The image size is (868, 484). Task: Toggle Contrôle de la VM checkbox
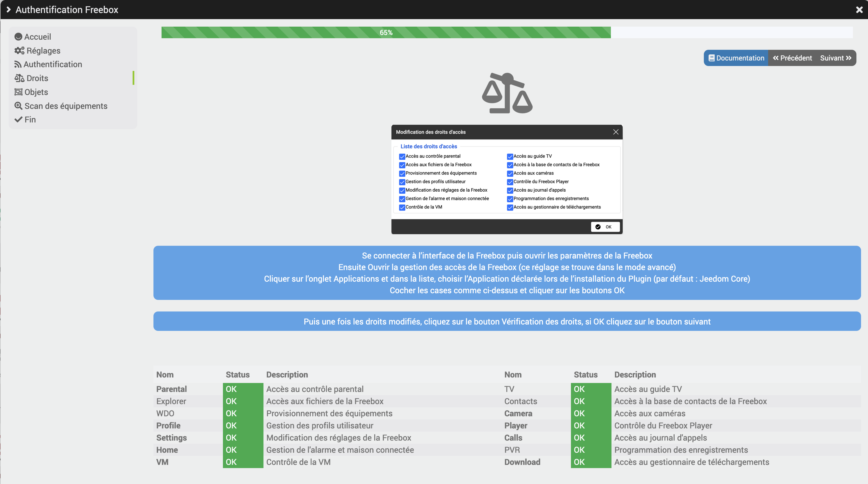click(402, 208)
